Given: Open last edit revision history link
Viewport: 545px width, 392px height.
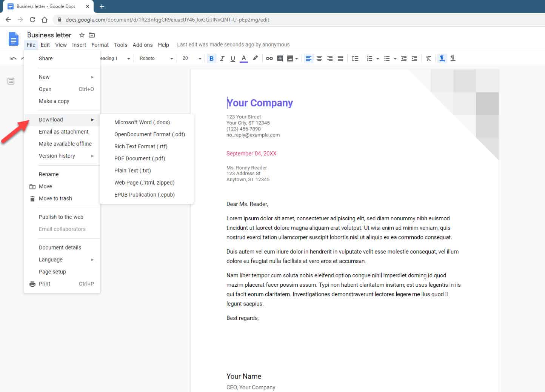Looking at the screenshot, I should point(233,45).
